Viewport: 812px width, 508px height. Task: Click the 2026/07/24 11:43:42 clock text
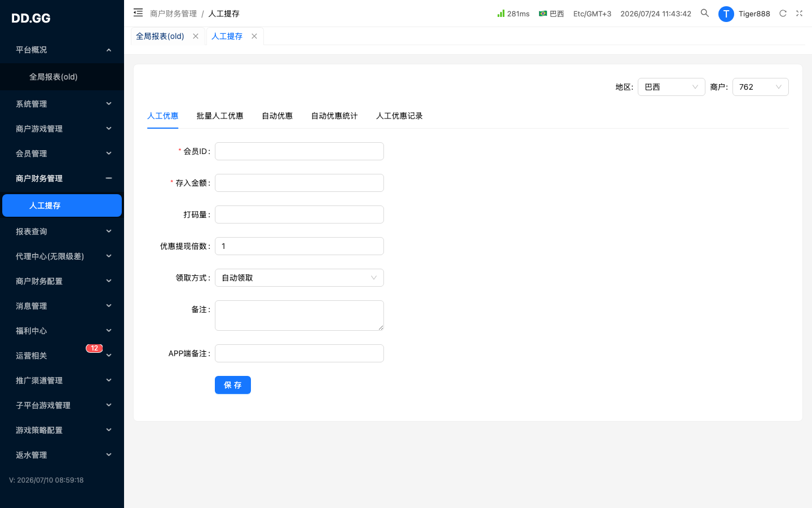(656, 14)
